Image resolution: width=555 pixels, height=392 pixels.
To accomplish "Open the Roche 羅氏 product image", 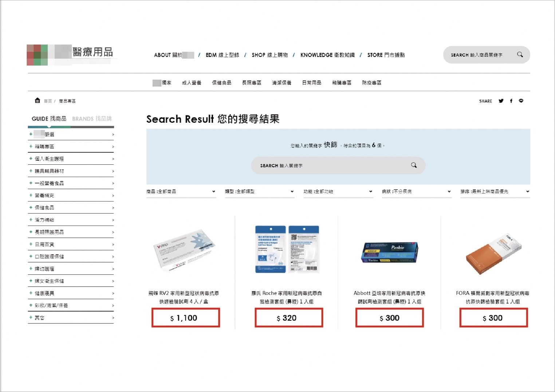I will click(x=287, y=249).
